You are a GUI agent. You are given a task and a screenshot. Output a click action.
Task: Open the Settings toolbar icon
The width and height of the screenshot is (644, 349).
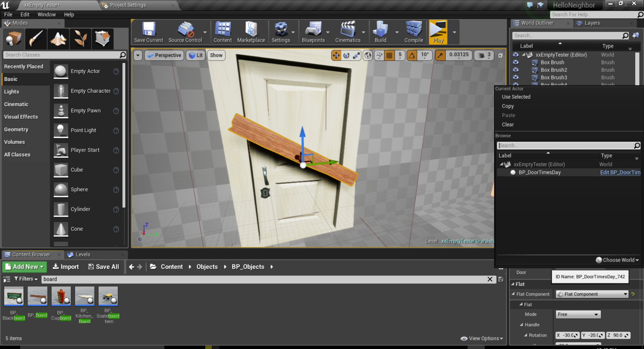pos(281,32)
